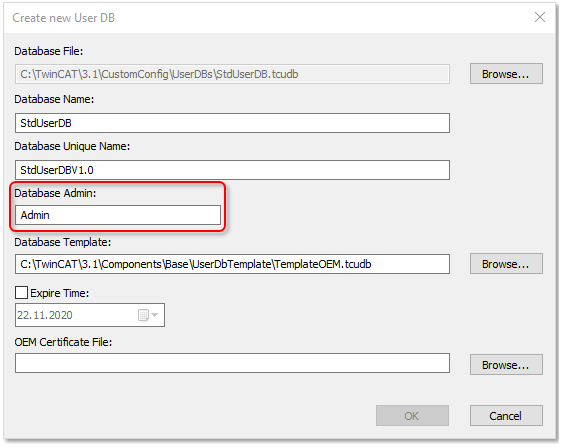564x448 pixels.
Task: Open the Expire Time calendar dropdown
Action: pos(149,315)
